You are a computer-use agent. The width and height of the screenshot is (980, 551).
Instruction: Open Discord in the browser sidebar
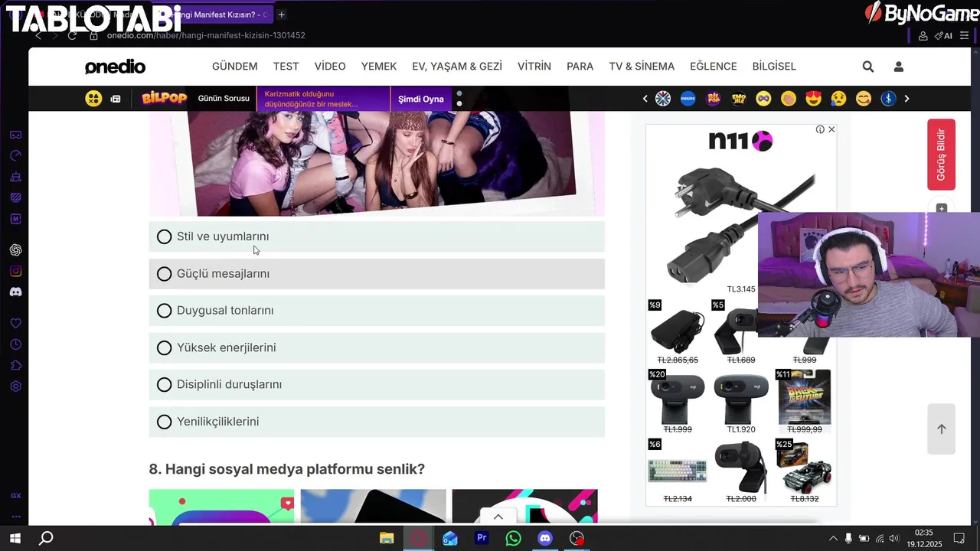[15, 292]
